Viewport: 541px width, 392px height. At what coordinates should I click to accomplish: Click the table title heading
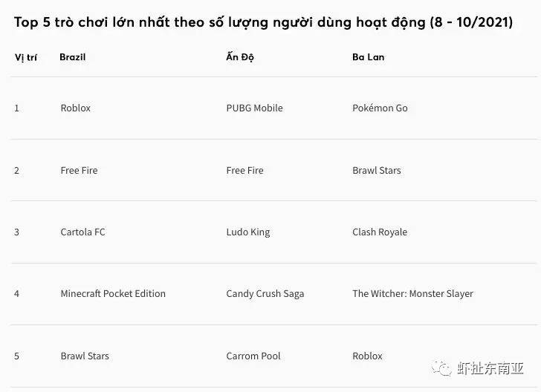263,23
